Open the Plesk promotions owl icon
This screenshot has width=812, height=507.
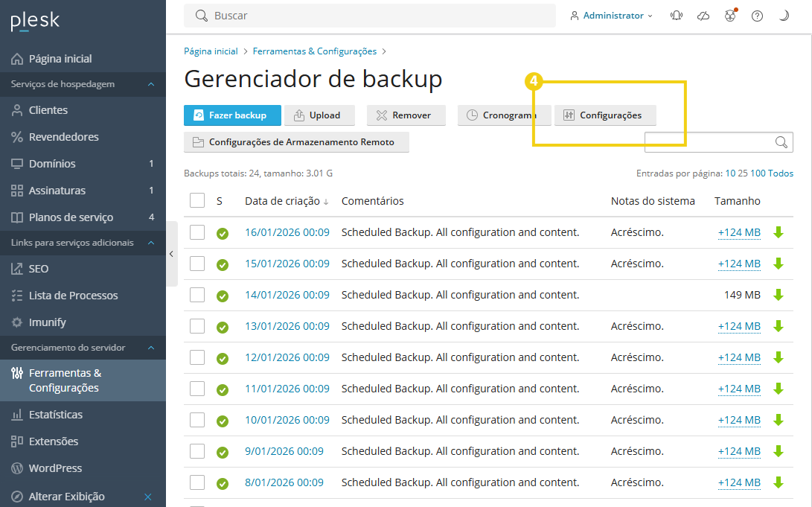730,15
